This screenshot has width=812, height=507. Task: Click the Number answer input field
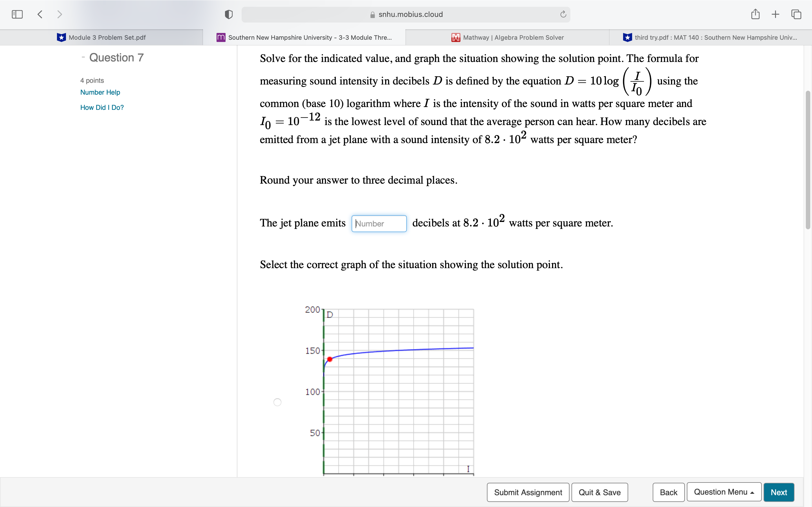[379, 223]
